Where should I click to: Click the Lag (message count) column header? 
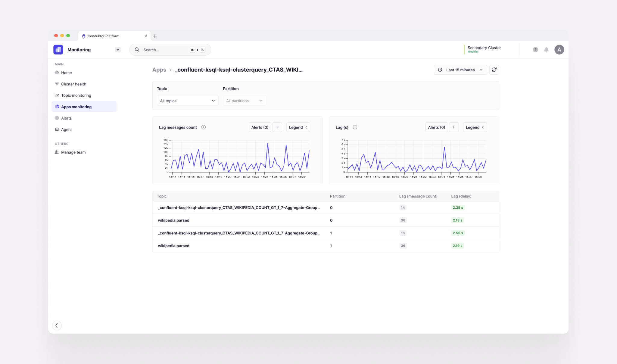[418, 196]
